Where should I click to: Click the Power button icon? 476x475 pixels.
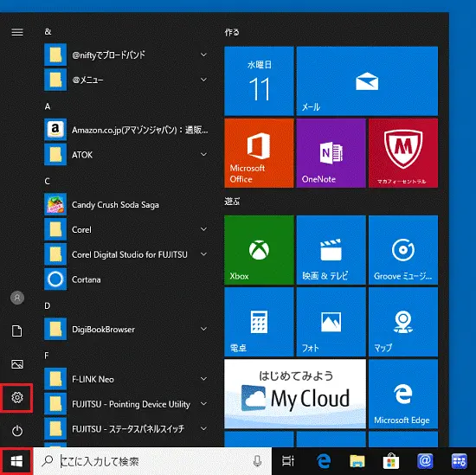click(17, 431)
